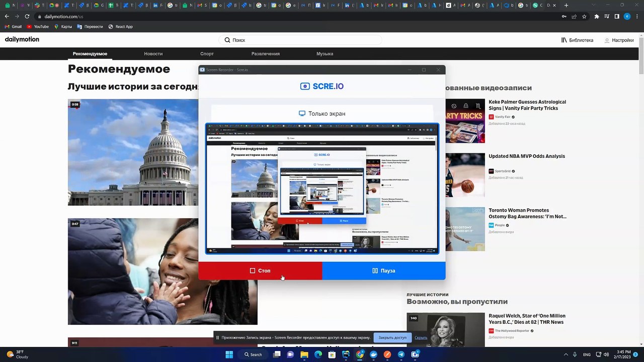The image size is (644, 362).
Task: Open the React App bookmark
Action: tap(121, 27)
